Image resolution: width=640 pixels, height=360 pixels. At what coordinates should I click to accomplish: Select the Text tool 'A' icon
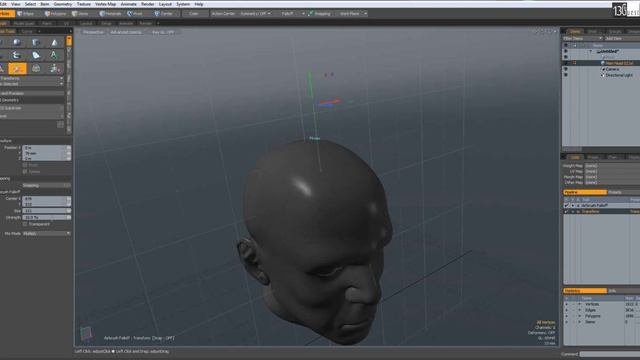(x=54, y=55)
